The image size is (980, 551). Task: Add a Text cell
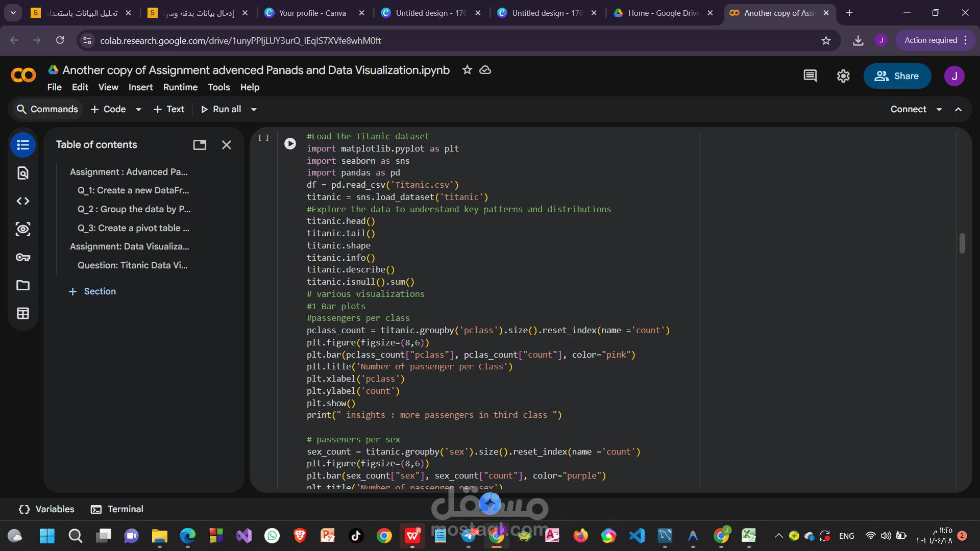coord(169,109)
